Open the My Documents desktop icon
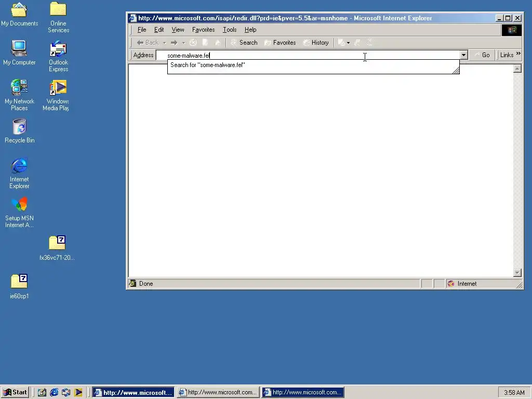 tap(19, 15)
